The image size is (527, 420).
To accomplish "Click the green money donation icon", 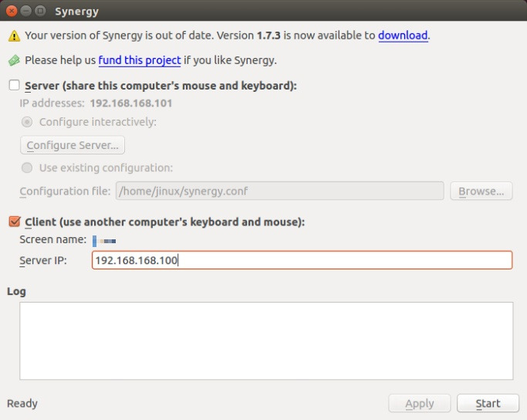I will [x=14, y=60].
